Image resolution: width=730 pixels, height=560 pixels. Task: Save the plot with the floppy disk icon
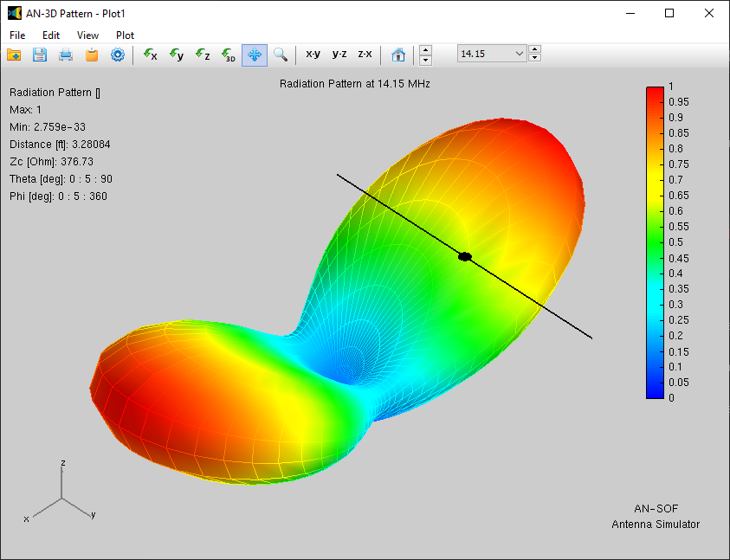pos(40,55)
